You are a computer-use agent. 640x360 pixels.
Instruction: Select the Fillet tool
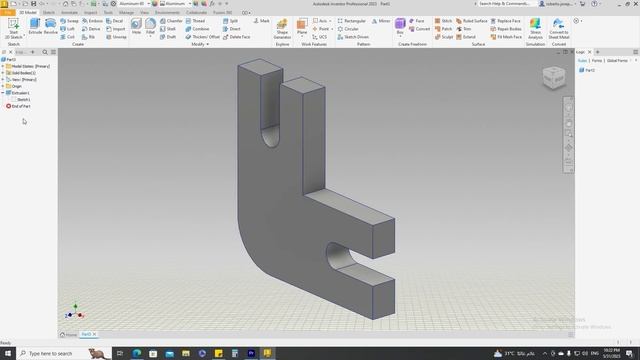click(x=150, y=27)
